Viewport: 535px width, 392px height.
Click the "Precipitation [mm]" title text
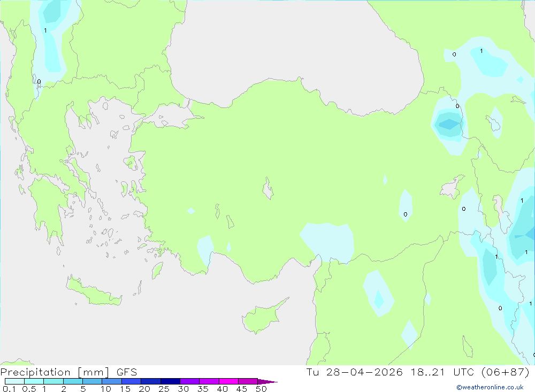pyautogui.click(x=55, y=372)
